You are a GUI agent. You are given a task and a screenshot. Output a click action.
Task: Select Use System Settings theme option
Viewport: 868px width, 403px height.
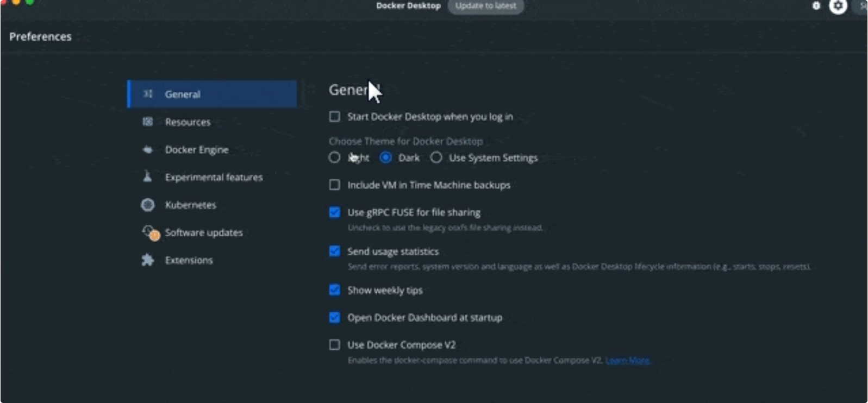point(436,158)
